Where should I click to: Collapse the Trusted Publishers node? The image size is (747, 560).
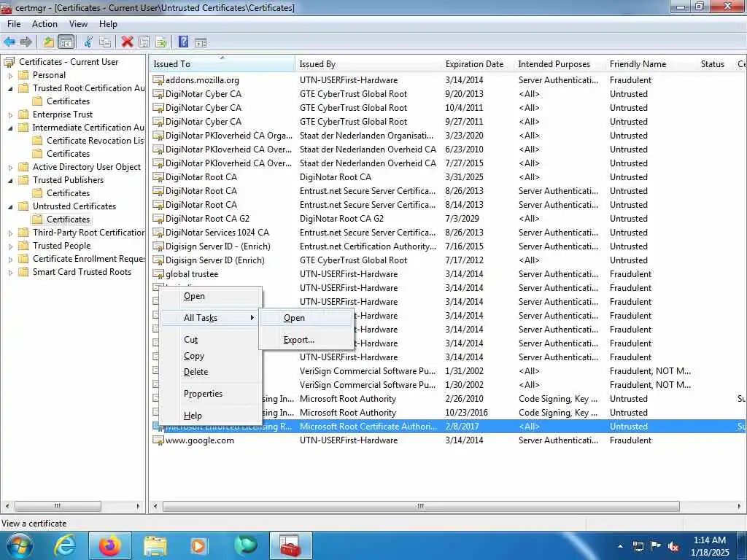[10, 181]
